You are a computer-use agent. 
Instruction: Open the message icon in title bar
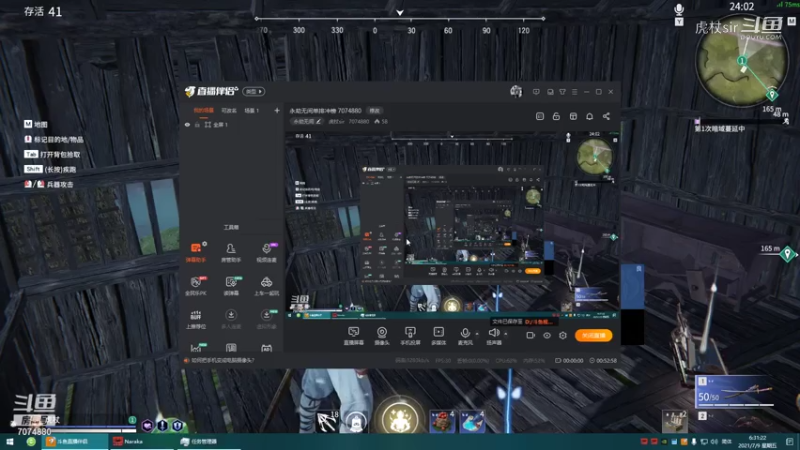536,92
